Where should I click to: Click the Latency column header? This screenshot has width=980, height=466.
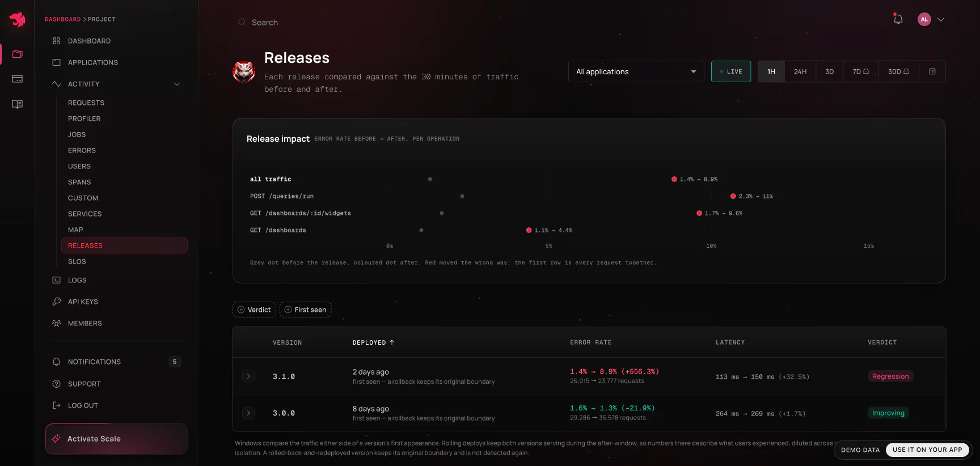(x=730, y=342)
